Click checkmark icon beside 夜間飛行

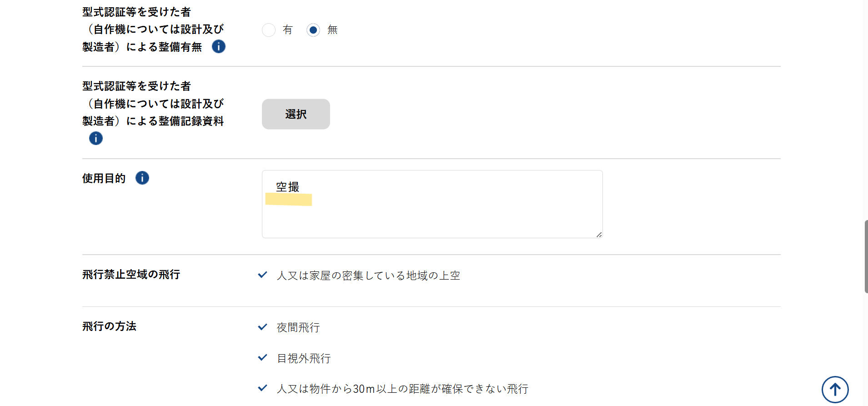[262, 327]
